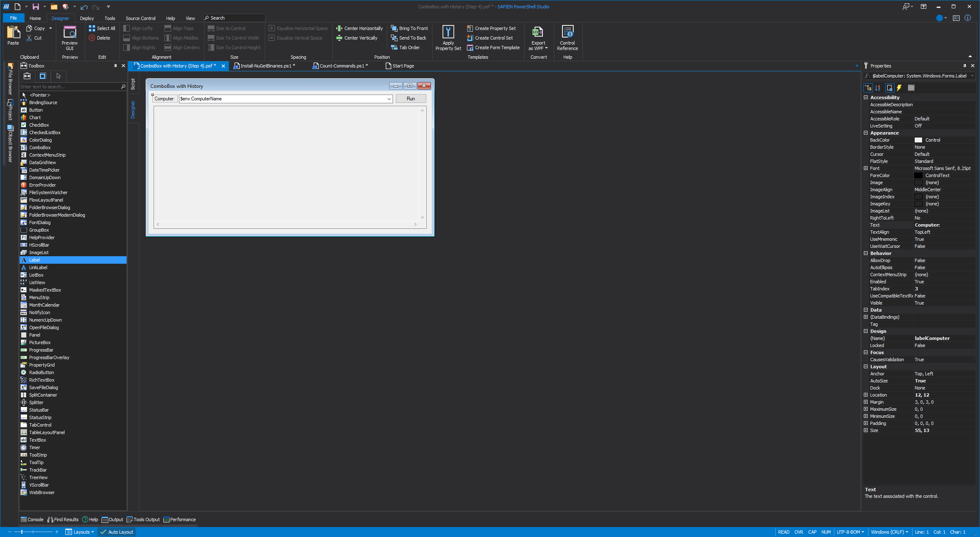Viewport: 980px width, 537px height.
Task: Toggle the CAP indicator in status bar
Action: pyautogui.click(x=812, y=532)
